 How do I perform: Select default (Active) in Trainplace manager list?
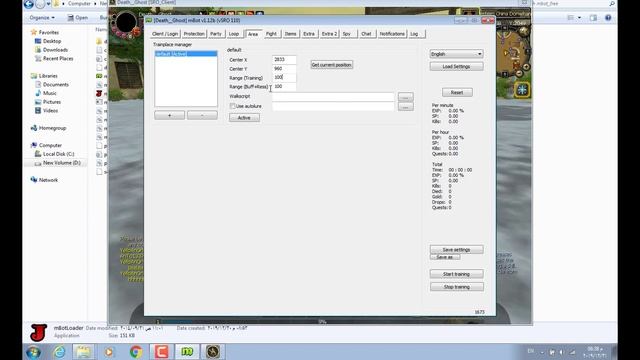pos(186,54)
